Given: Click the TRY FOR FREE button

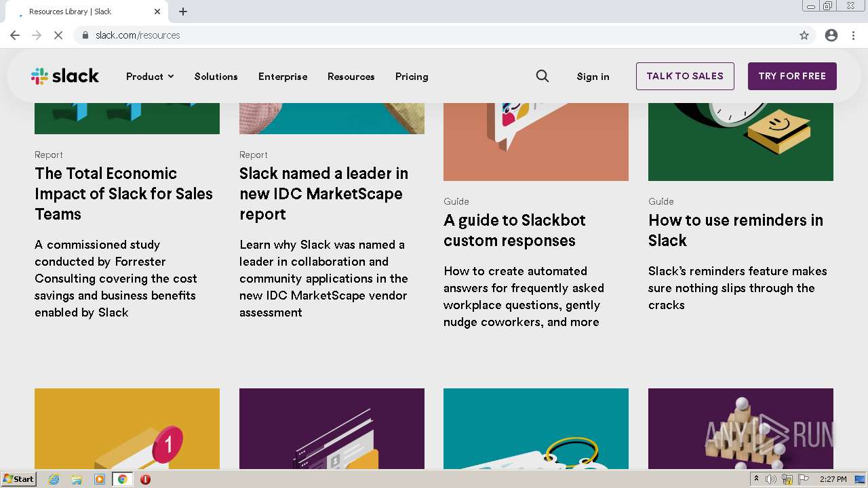Looking at the screenshot, I should tap(792, 76).
